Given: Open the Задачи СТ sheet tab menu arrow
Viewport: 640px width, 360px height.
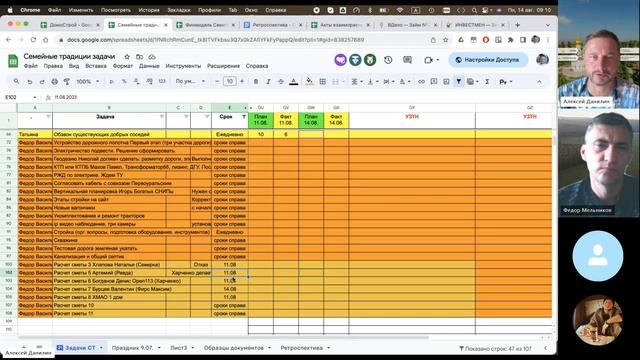Looking at the screenshot, I should [101, 348].
